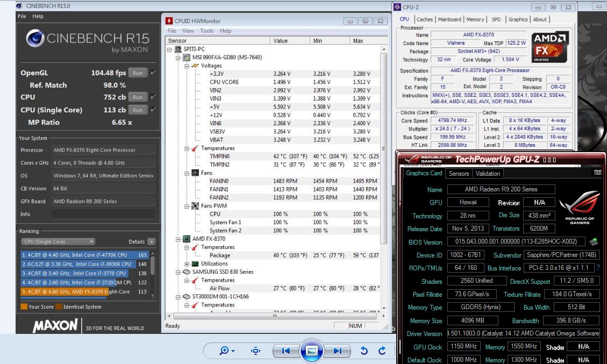Run the CPU (Single Core) benchmark
This screenshot has height=364, width=607.
[138, 110]
